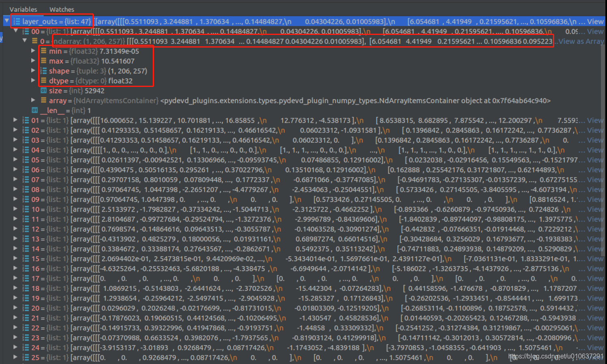Click View link on row 12

(595, 229)
